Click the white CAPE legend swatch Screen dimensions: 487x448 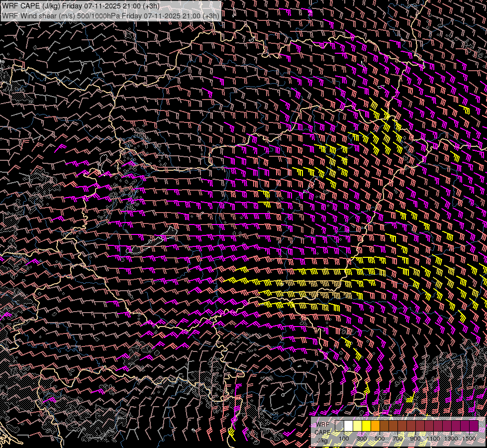click(x=348, y=426)
